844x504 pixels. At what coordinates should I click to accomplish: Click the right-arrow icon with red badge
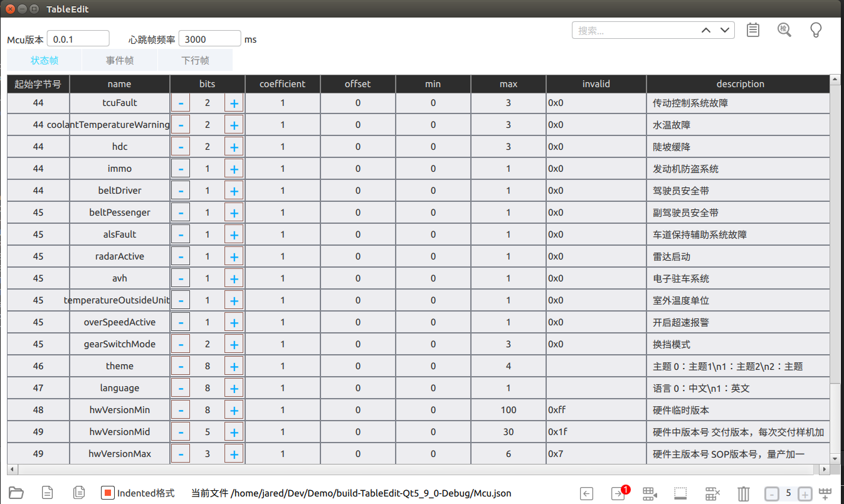pos(619,493)
